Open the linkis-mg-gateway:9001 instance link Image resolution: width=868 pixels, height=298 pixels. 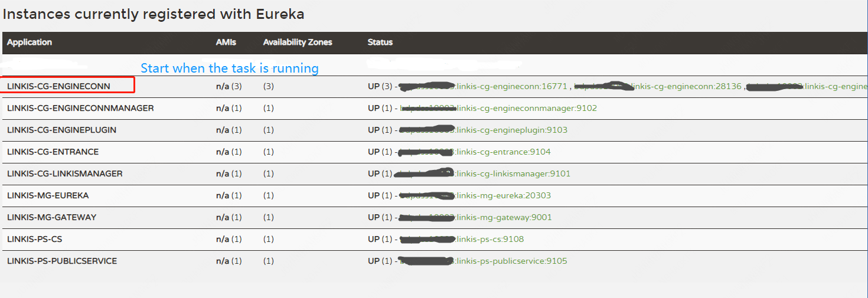[x=504, y=218]
